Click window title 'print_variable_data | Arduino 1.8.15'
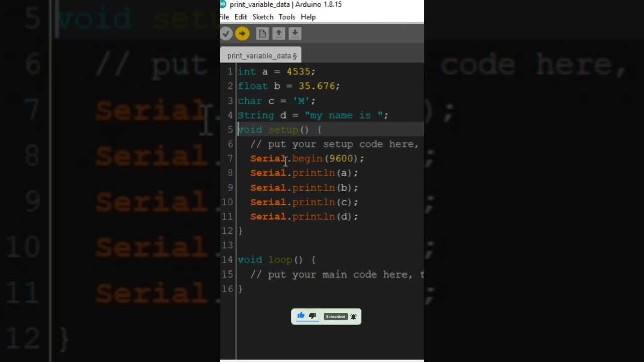Screen dimensions: 644x362 tap(286, 4)
